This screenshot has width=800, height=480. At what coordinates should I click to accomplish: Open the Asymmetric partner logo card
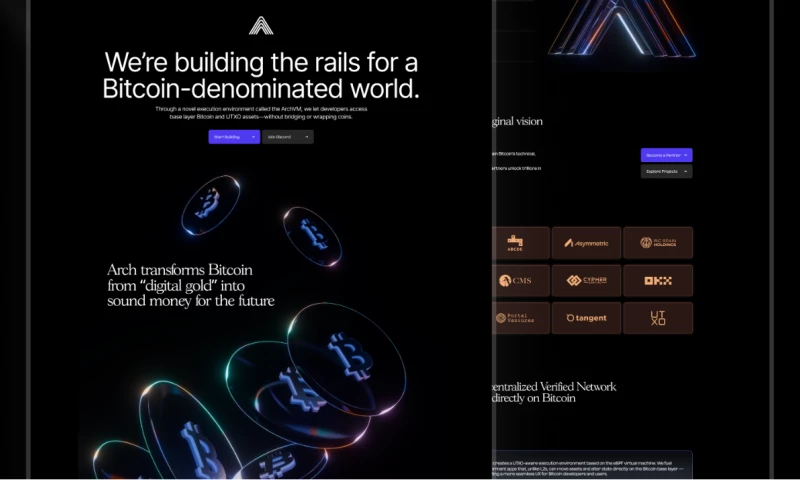click(586, 243)
